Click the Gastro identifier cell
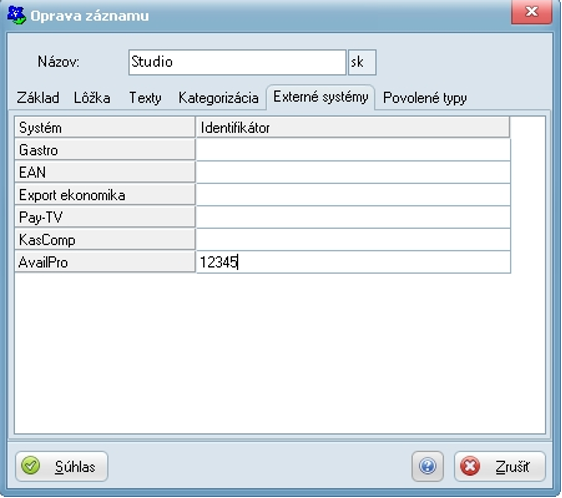This screenshot has height=498, width=562. (353, 150)
